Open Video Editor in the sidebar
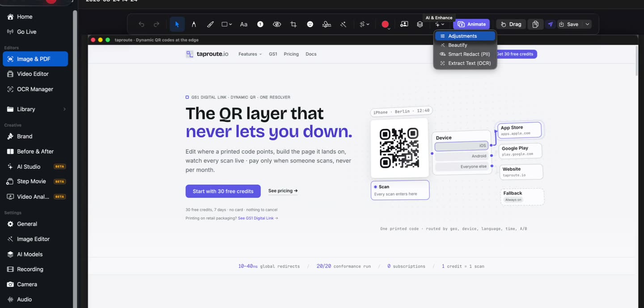644x308 pixels. [35, 74]
